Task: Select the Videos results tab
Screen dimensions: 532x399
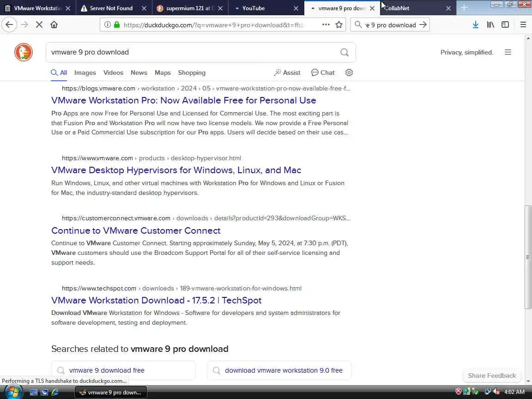Action: 113,73
